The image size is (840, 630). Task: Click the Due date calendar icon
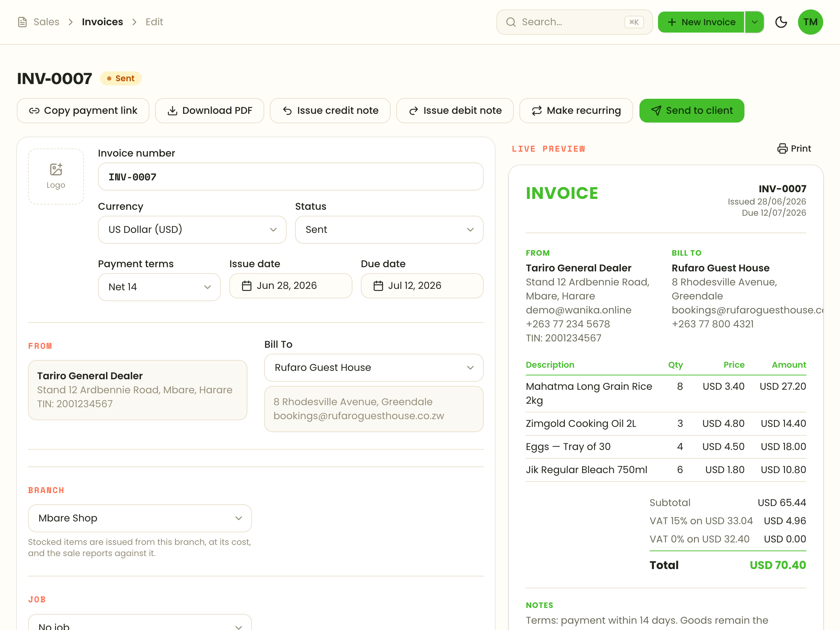coord(378,286)
